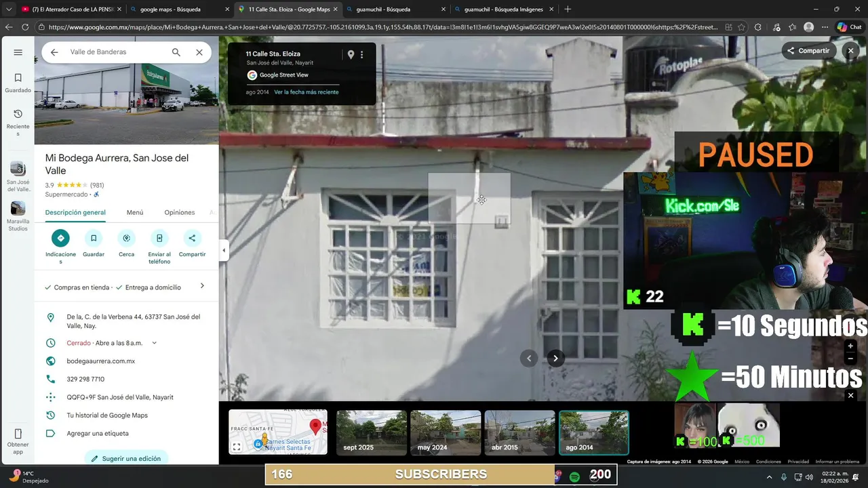The width and height of the screenshot is (868, 488).
Task: Select the ago 2014 Street View thumbnail
Action: pyautogui.click(x=593, y=432)
